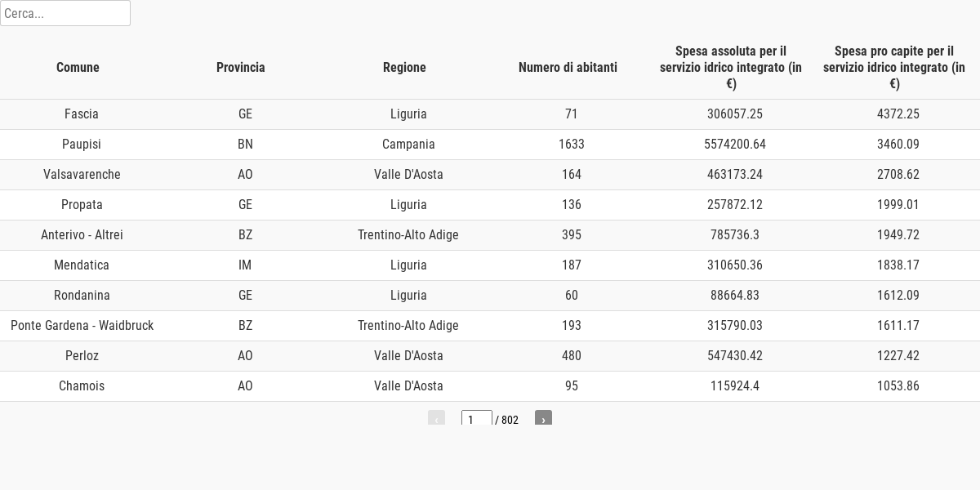
Task: Sort by Numero di abitanti header
Action: 568,67
